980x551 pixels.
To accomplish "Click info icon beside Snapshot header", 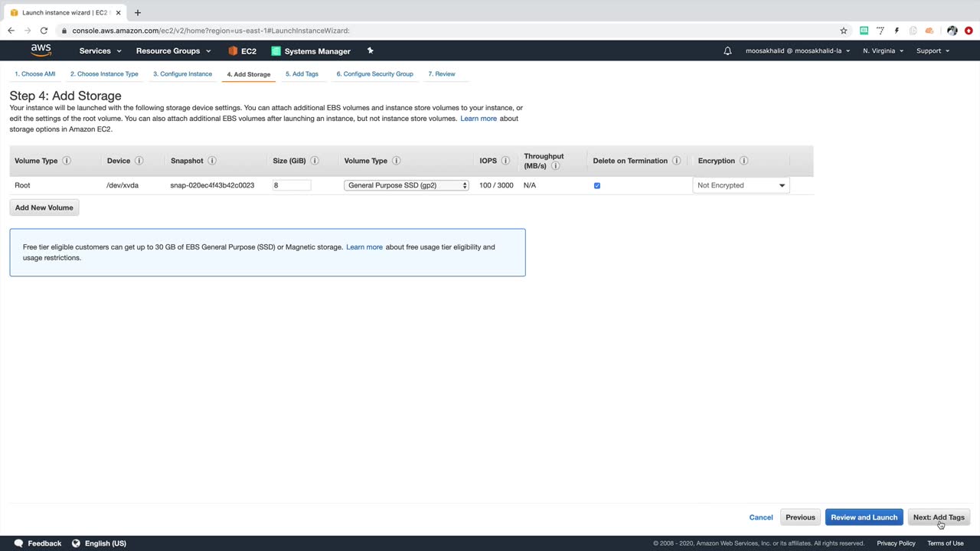I will point(212,161).
